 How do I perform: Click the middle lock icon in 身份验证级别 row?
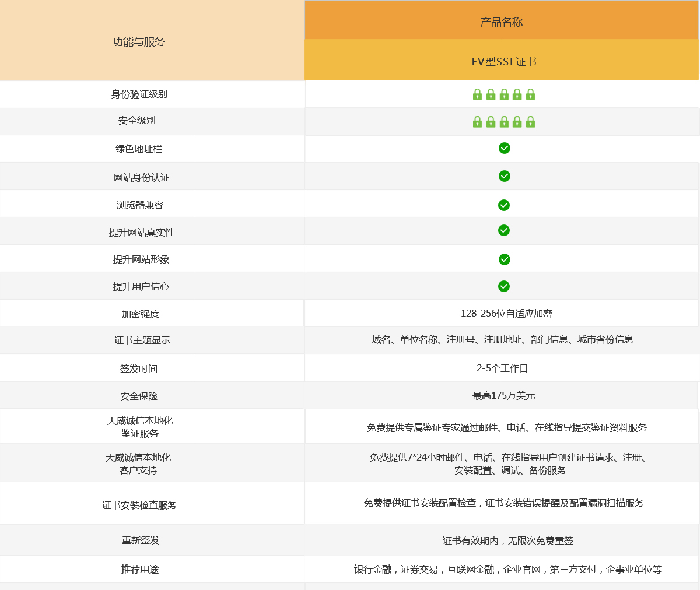click(x=504, y=94)
